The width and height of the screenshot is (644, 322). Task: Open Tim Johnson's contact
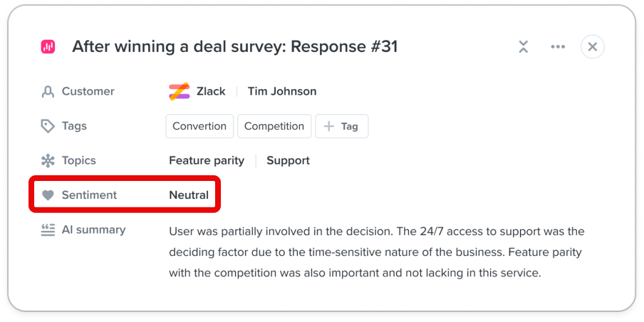pyautogui.click(x=282, y=91)
